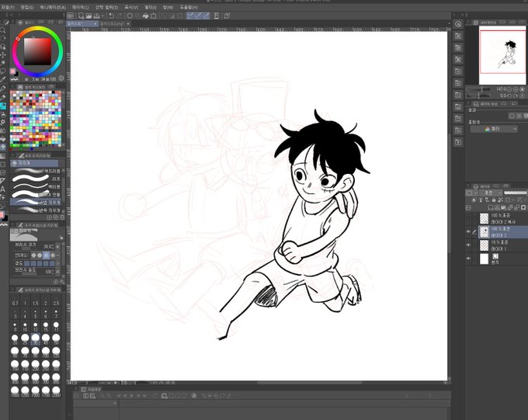Toggle the first snap to ruler button
Viewport: 528px width, 420px height.
point(190,16)
